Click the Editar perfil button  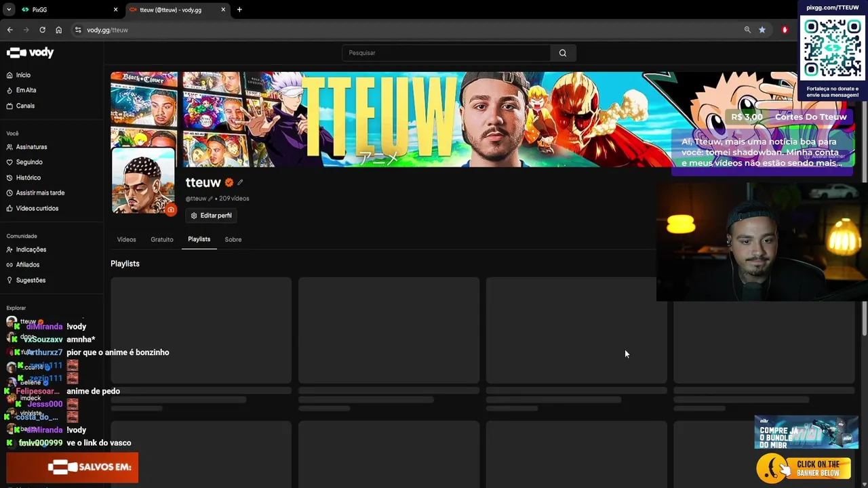(x=211, y=216)
